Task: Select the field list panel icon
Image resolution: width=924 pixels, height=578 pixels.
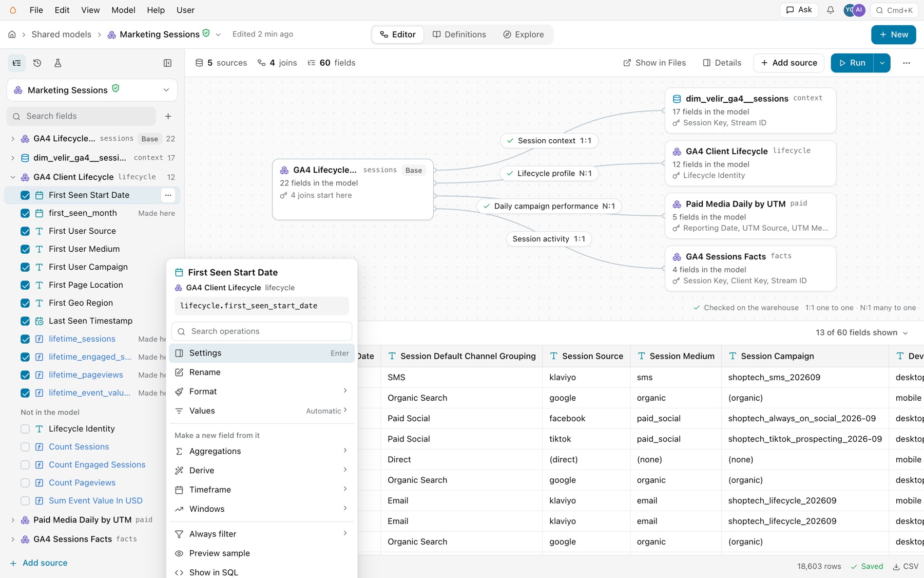Action: 17,63
